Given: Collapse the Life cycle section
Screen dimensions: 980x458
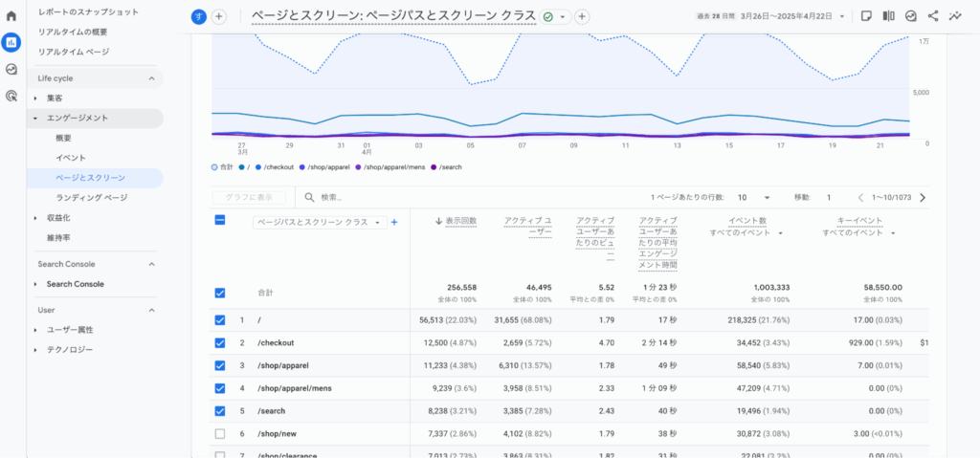Looking at the screenshot, I should pos(151,78).
